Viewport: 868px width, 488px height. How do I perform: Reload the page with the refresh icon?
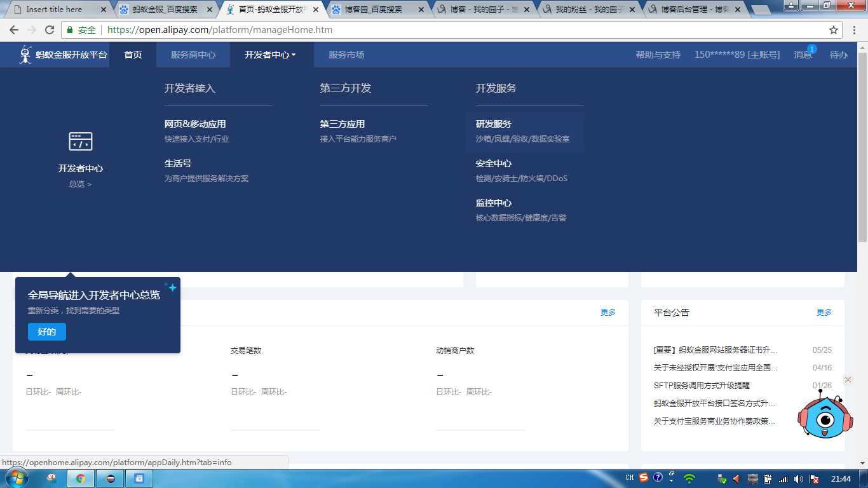[50, 30]
